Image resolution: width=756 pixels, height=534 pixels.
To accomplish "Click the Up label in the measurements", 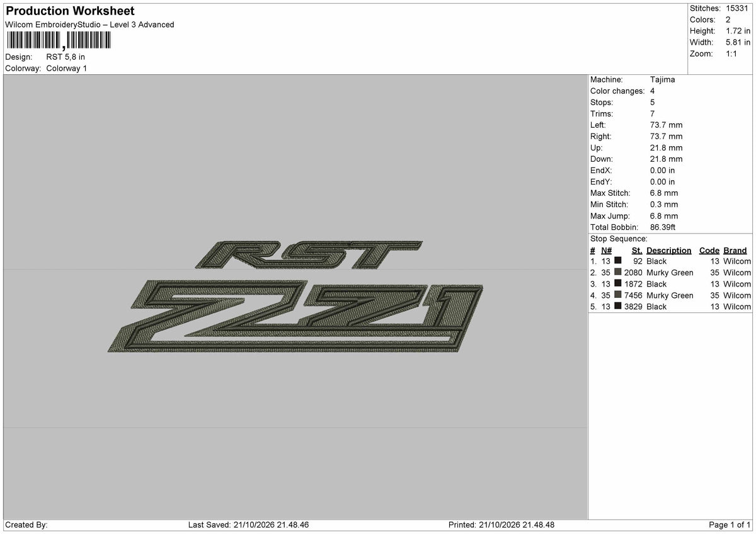I will [x=597, y=148].
